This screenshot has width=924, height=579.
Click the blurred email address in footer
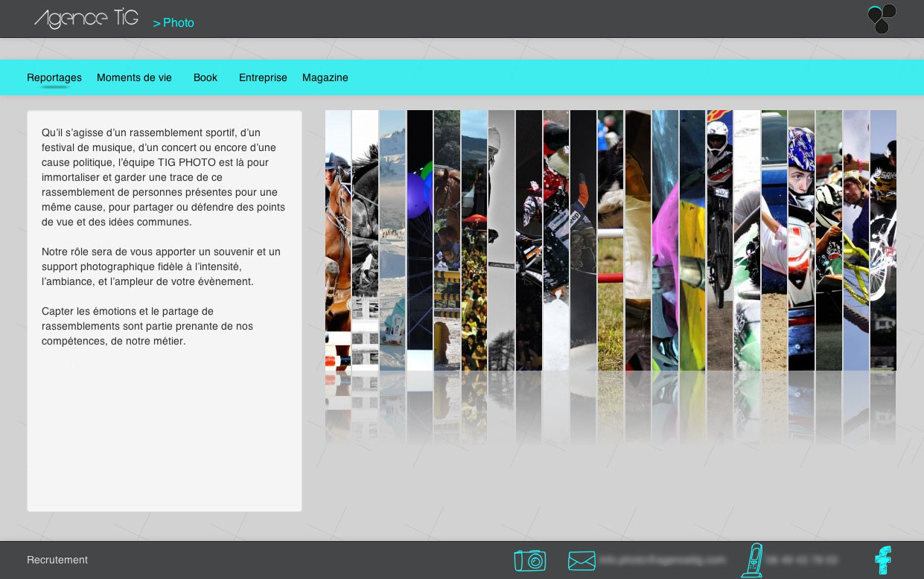point(663,560)
